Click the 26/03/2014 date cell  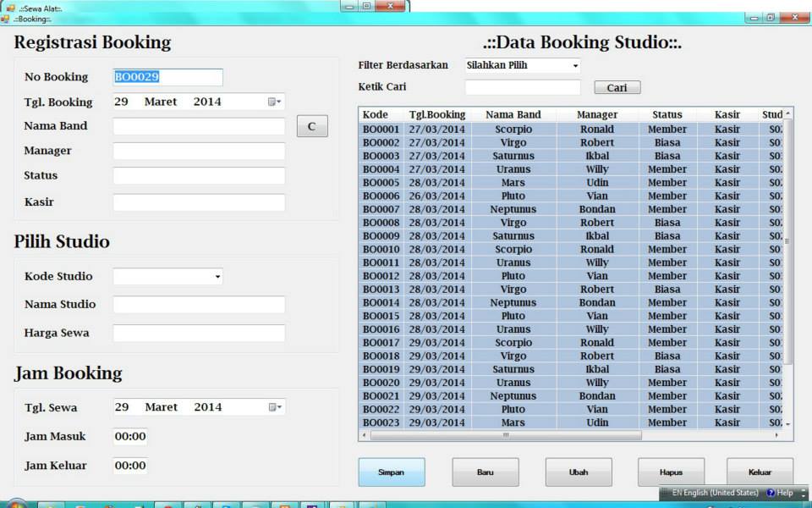(437, 196)
